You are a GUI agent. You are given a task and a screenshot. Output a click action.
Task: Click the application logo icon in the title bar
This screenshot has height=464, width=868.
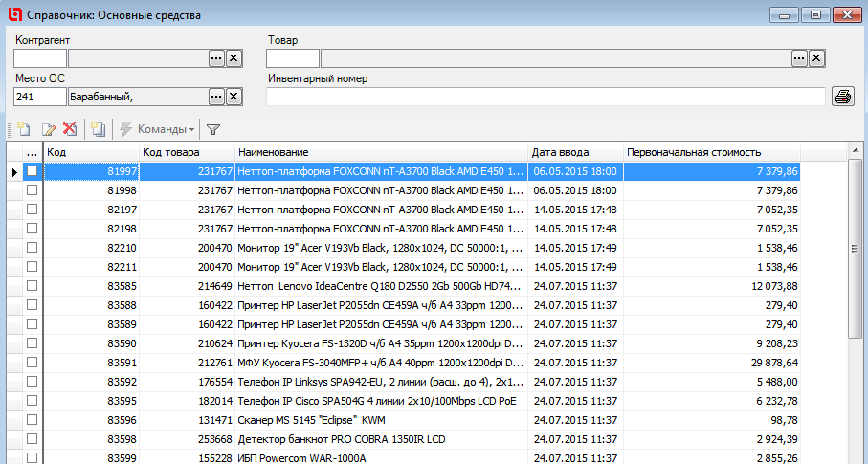pyautogui.click(x=15, y=15)
